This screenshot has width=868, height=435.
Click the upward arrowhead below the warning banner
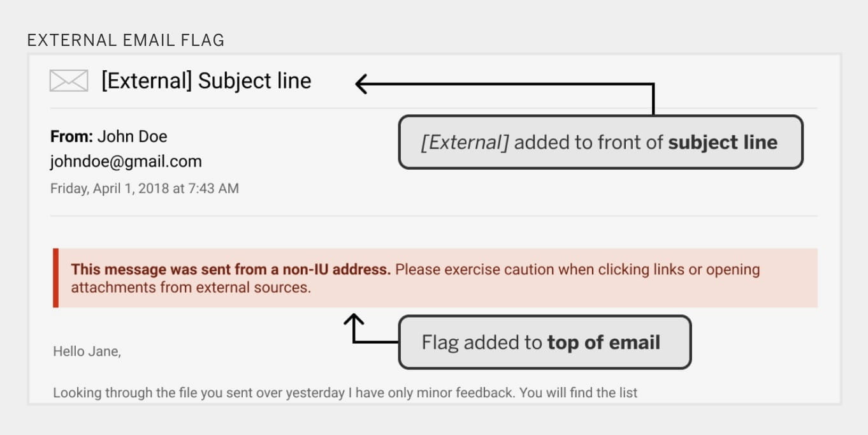tap(354, 319)
